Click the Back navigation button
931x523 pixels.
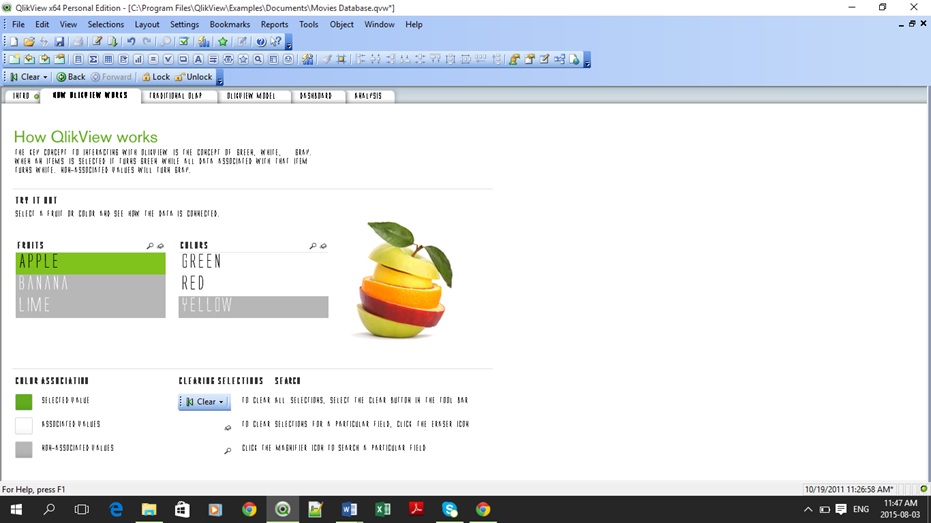[71, 77]
